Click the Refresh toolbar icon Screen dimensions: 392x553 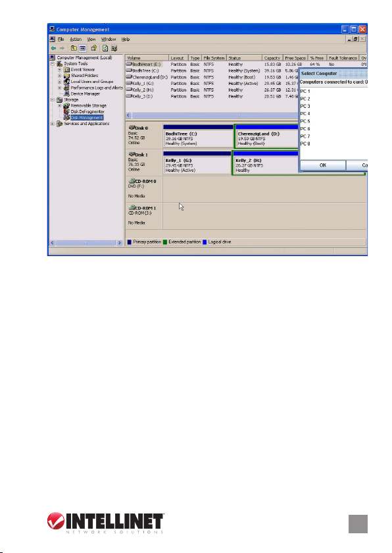105,48
